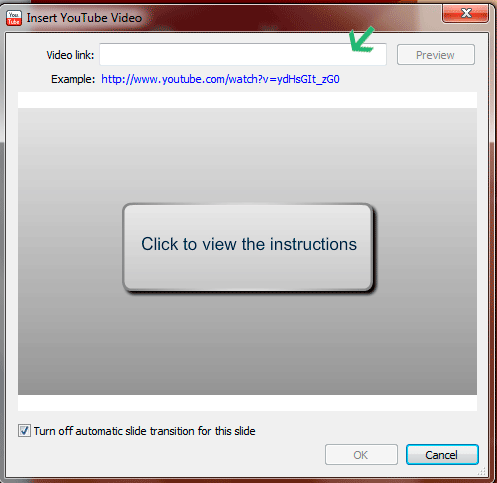Click to view the instructions button

[249, 247]
